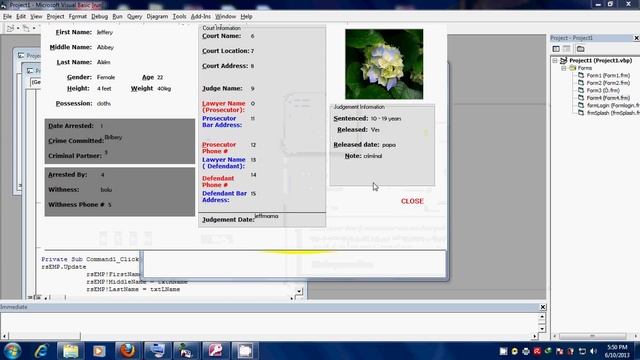Open Firefox from taskbar
This screenshot has height=360, width=640.
pos(127,351)
